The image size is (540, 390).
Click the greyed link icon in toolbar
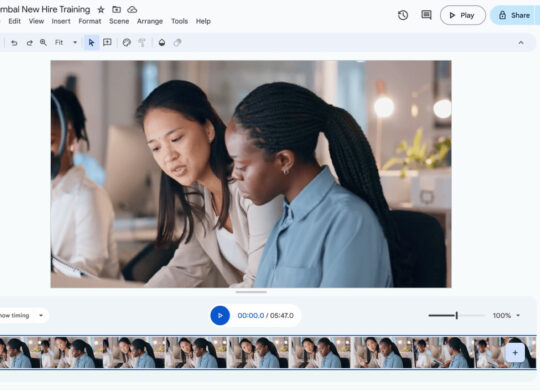click(x=177, y=42)
